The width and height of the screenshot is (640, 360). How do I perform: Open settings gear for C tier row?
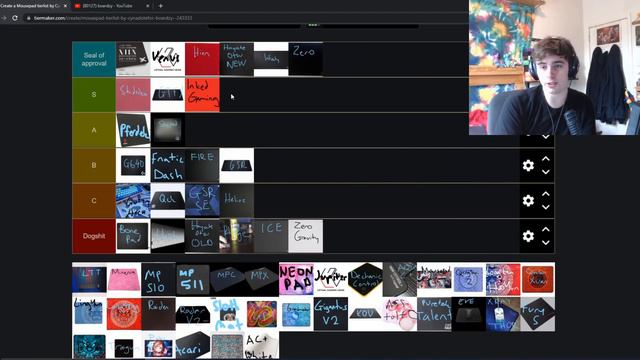coord(528,200)
